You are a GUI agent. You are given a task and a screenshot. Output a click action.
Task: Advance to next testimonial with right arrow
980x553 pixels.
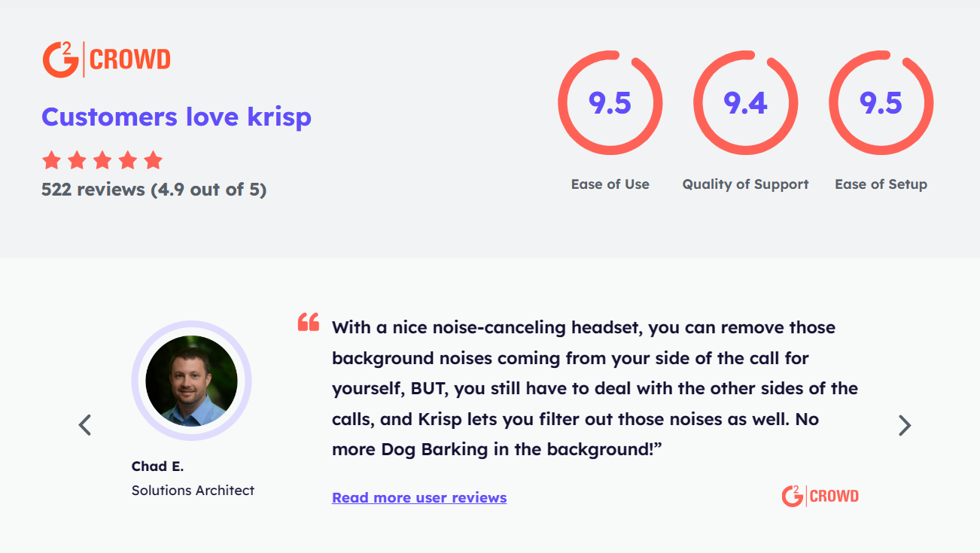pos(905,425)
